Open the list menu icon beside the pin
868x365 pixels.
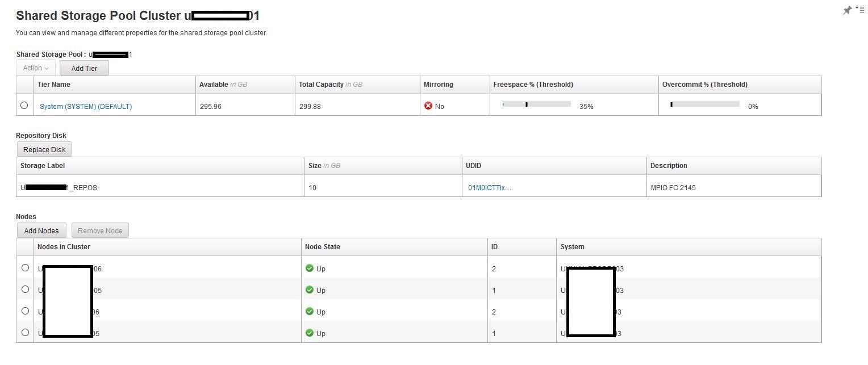coord(859,9)
